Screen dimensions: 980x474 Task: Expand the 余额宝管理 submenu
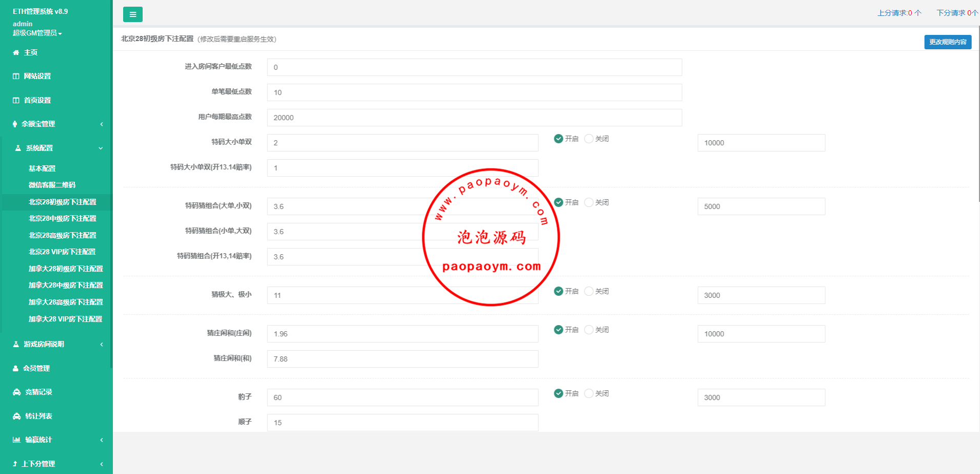tap(56, 124)
